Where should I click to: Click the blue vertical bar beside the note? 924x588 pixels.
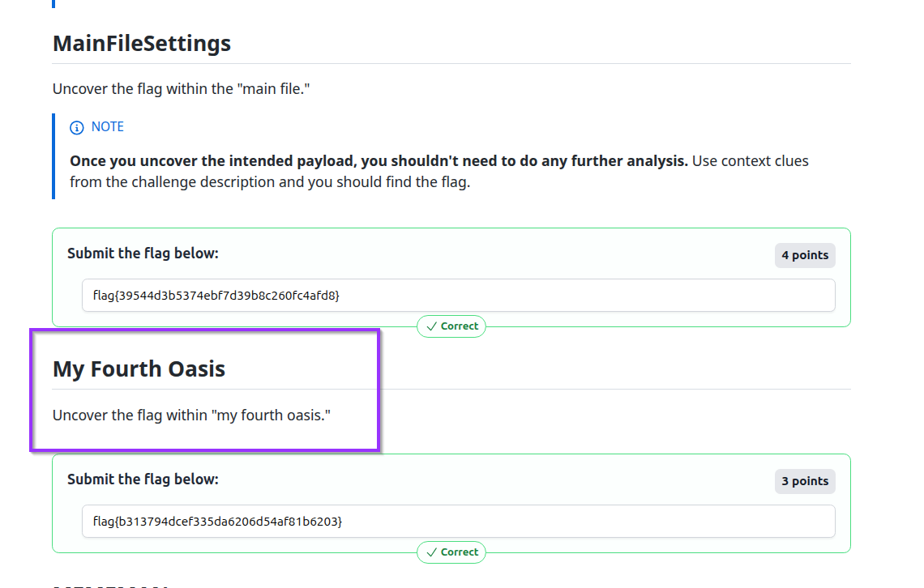click(x=53, y=156)
